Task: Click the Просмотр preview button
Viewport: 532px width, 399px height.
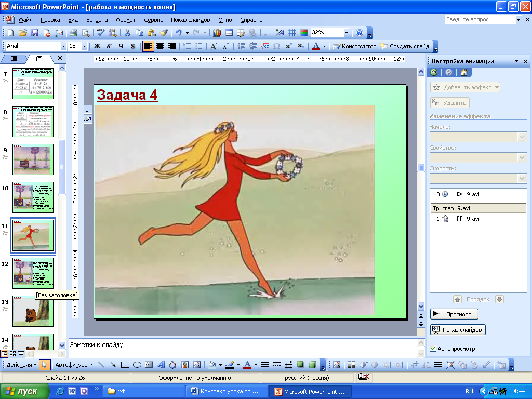Action: 454,314
